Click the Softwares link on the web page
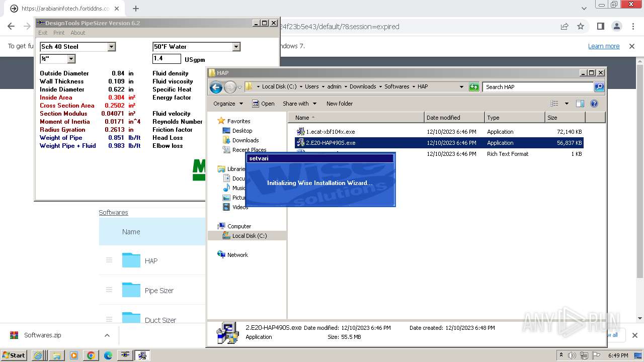Screen dimensions: 644x362 click(113, 213)
